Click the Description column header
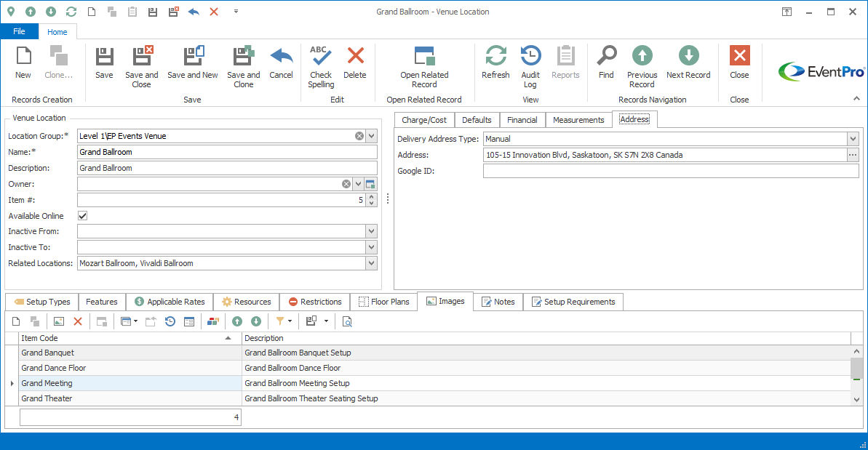Image resolution: width=868 pixels, height=450 pixels. click(546, 338)
